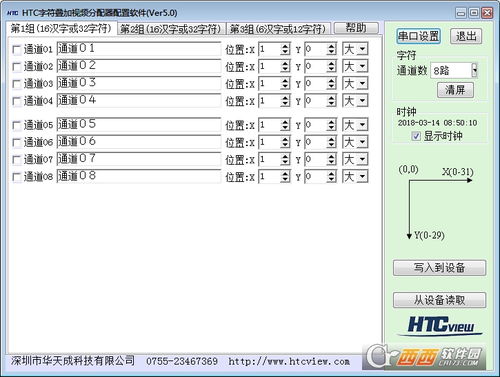Screen dimensions: 500x377
Task: Switch to the 第2组 tab
Action: click(x=171, y=29)
